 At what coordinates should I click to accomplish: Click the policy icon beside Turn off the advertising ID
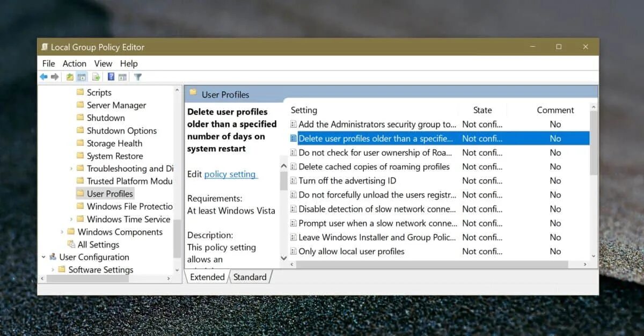pos(294,181)
